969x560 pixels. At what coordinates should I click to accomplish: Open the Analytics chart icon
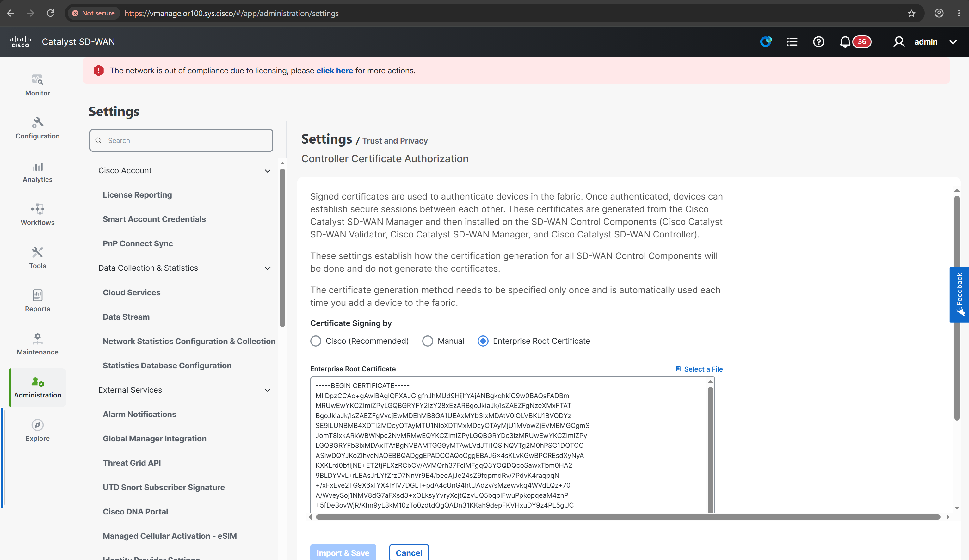pyautogui.click(x=37, y=166)
